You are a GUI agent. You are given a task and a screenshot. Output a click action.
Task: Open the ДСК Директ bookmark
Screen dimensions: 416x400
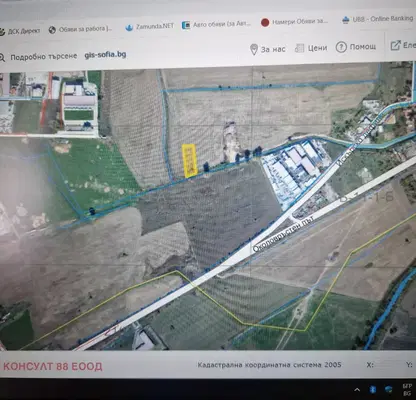point(20,31)
